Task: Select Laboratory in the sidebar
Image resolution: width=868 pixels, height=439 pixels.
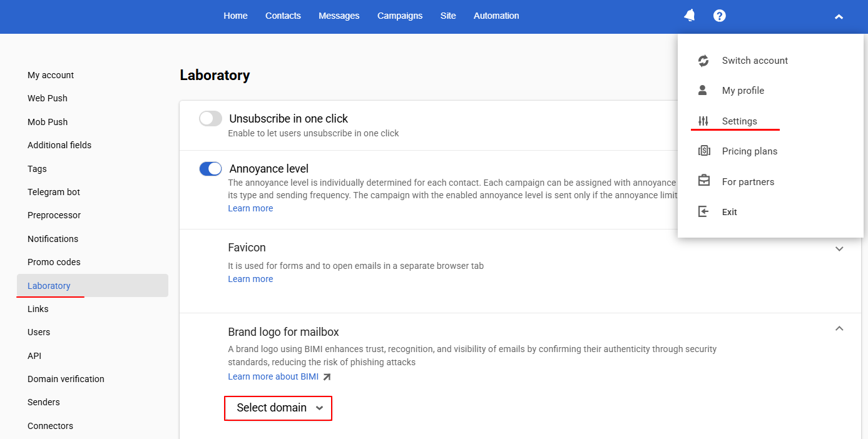Action: coord(93,286)
